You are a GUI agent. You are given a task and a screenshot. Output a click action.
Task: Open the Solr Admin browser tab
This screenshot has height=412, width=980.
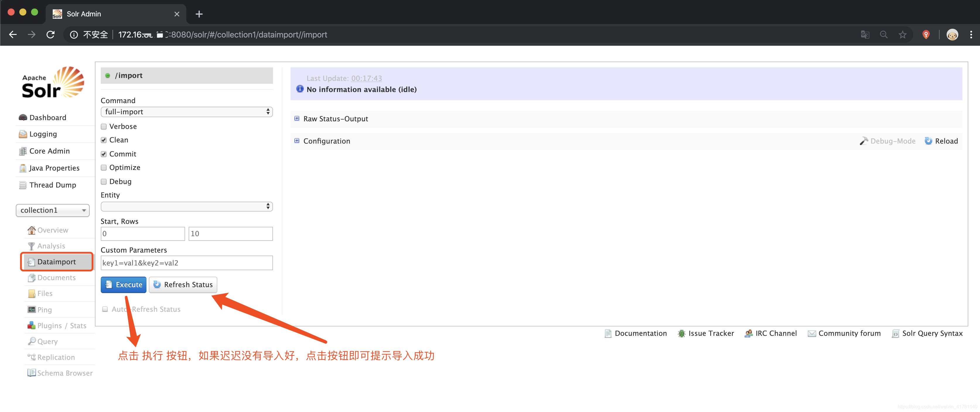(x=116, y=14)
